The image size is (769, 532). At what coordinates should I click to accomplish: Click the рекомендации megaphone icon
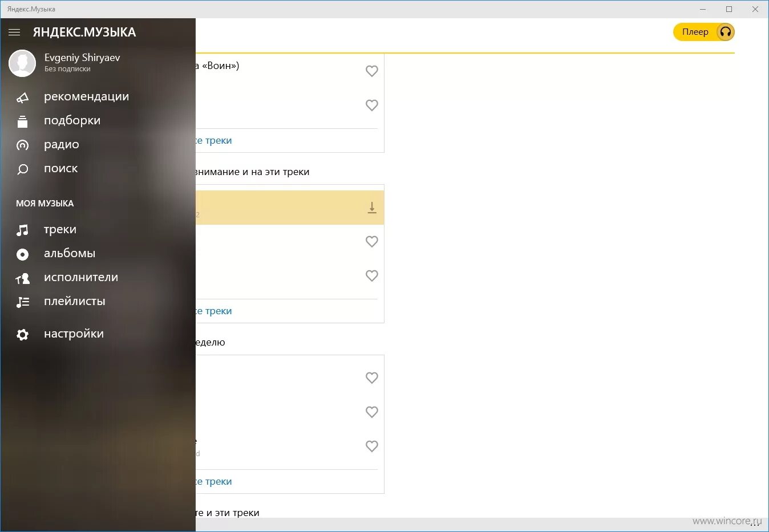point(22,98)
